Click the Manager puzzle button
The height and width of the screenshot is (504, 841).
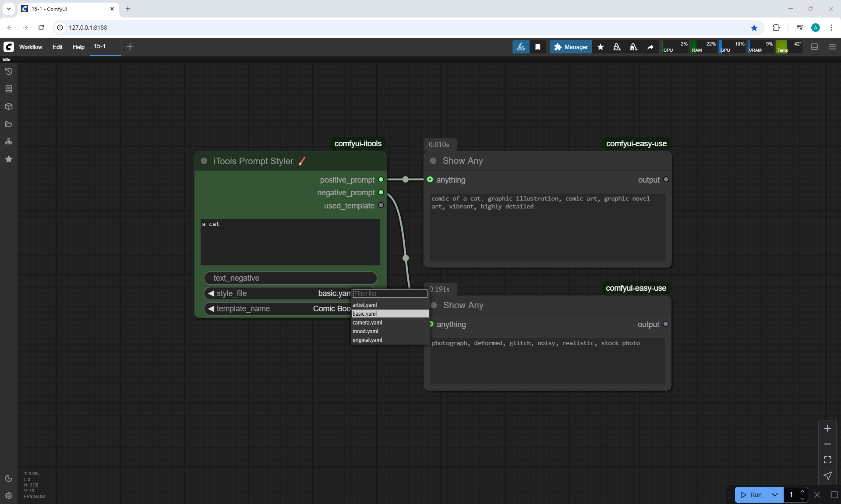pos(571,47)
